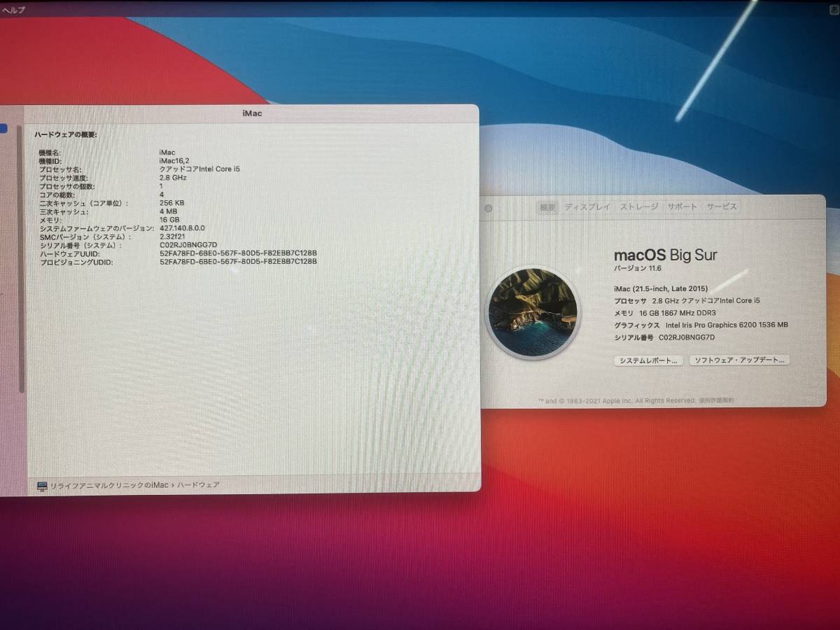
Task: Click the ハードウェアの概要 heading
Action: click(66, 134)
